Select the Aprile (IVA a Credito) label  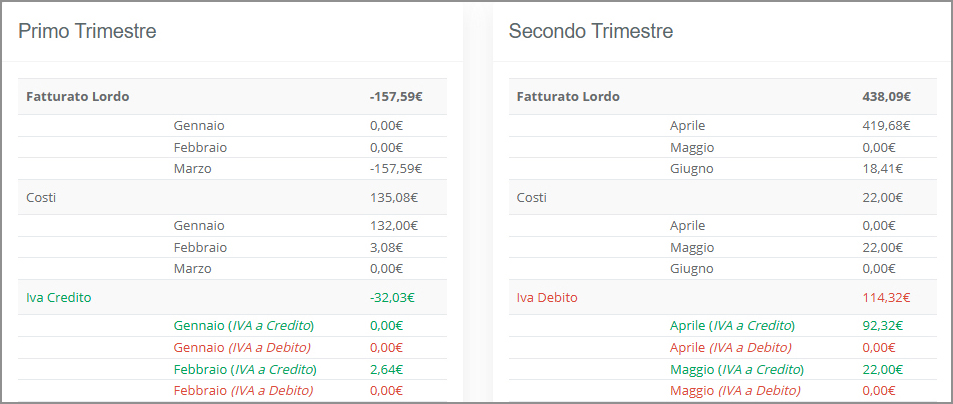[x=732, y=326]
